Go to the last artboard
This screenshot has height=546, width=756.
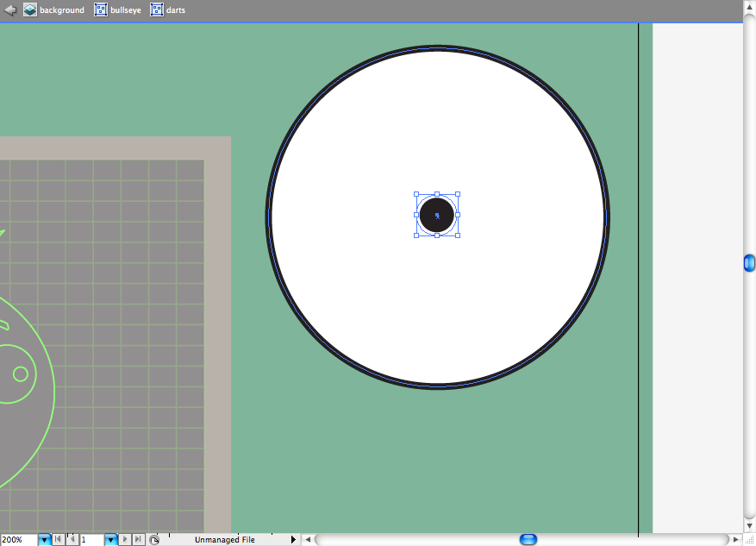coord(138,539)
